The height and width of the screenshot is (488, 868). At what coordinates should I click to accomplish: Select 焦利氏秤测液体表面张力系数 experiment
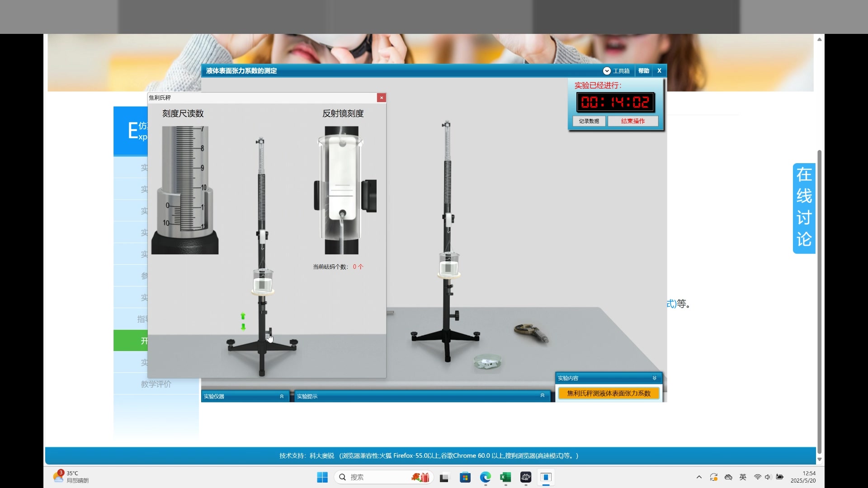tap(609, 394)
